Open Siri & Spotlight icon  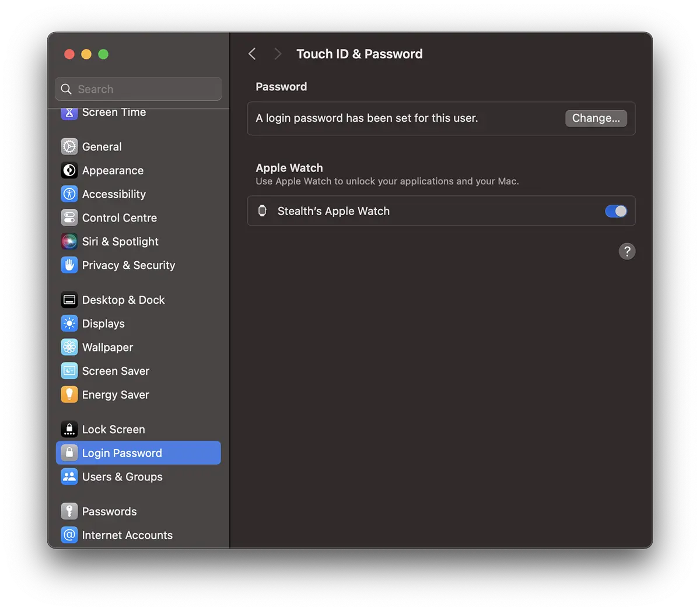tap(69, 241)
